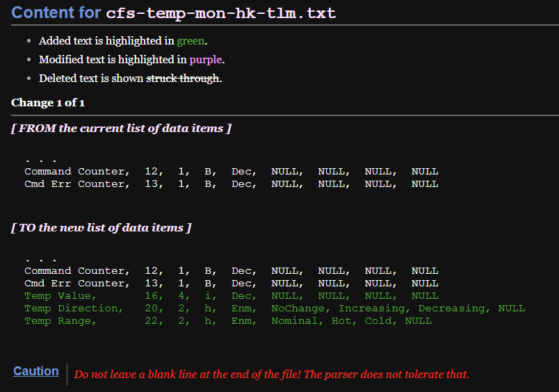Click the 'FROM the current list' heading

[x=121, y=129]
